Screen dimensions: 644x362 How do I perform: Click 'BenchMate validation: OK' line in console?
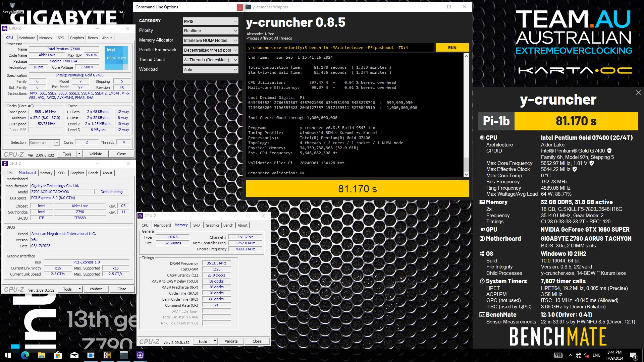pyautogui.click(x=276, y=173)
